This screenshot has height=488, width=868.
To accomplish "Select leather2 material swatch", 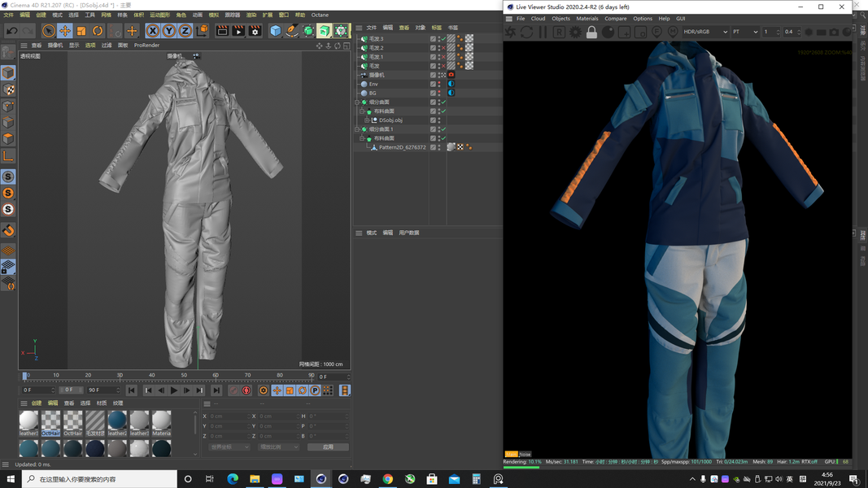I will (x=117, y=423).
